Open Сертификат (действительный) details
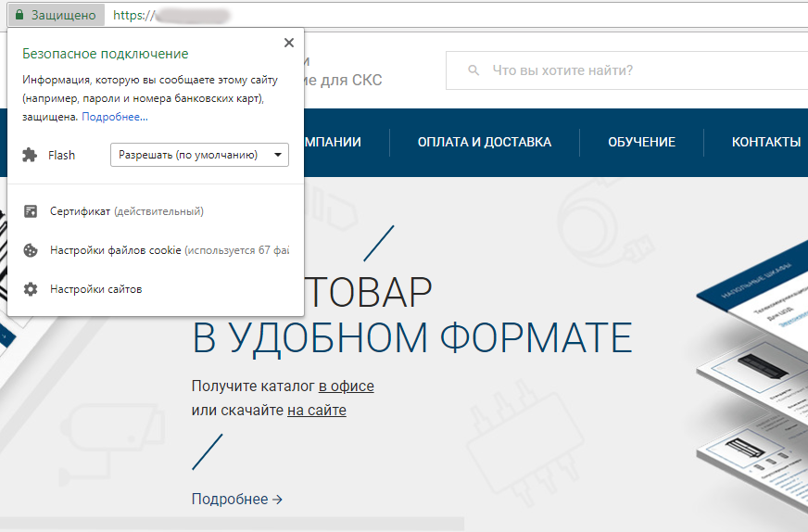Image resolution: width=808 pixels, height=532 pixels. (126, 211)
